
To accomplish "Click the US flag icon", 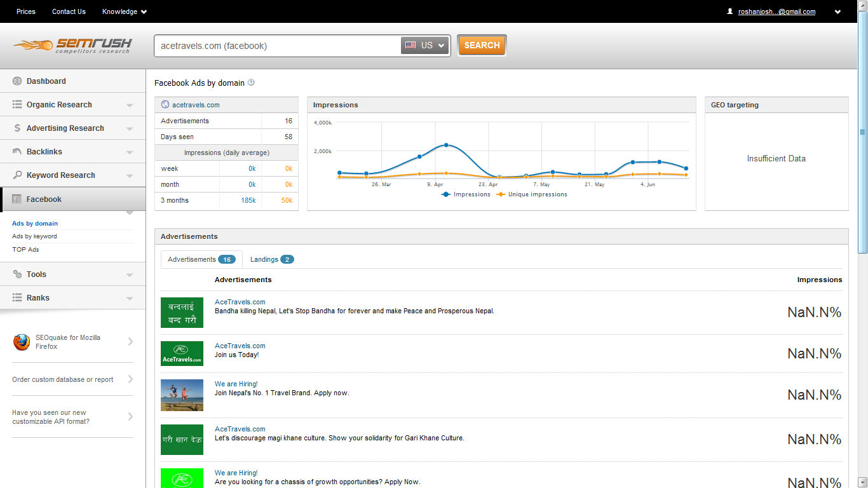I will [x=410, y=45].
